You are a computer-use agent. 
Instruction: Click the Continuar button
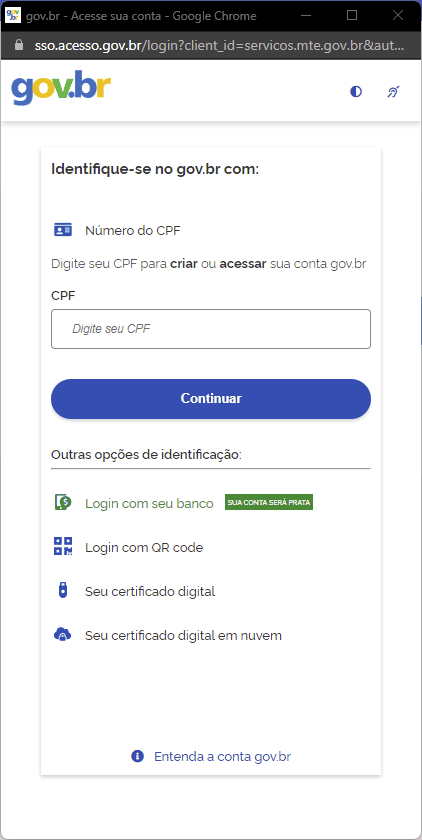(x=211, y=399)
